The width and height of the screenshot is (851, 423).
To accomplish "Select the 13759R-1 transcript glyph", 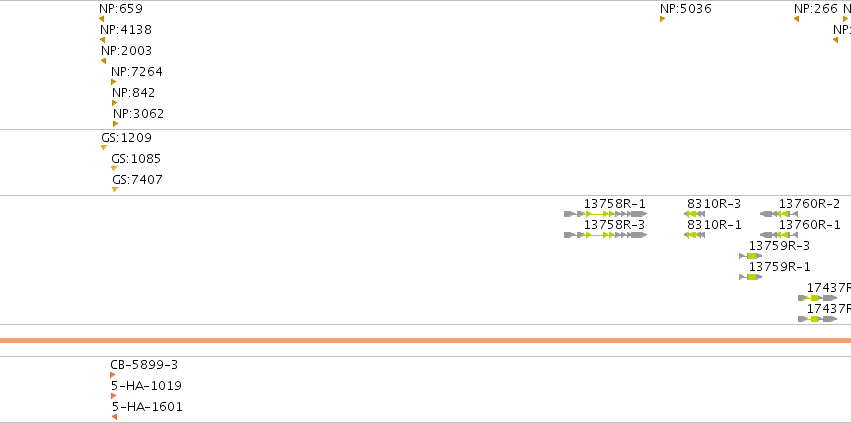I will pos(751,277).
